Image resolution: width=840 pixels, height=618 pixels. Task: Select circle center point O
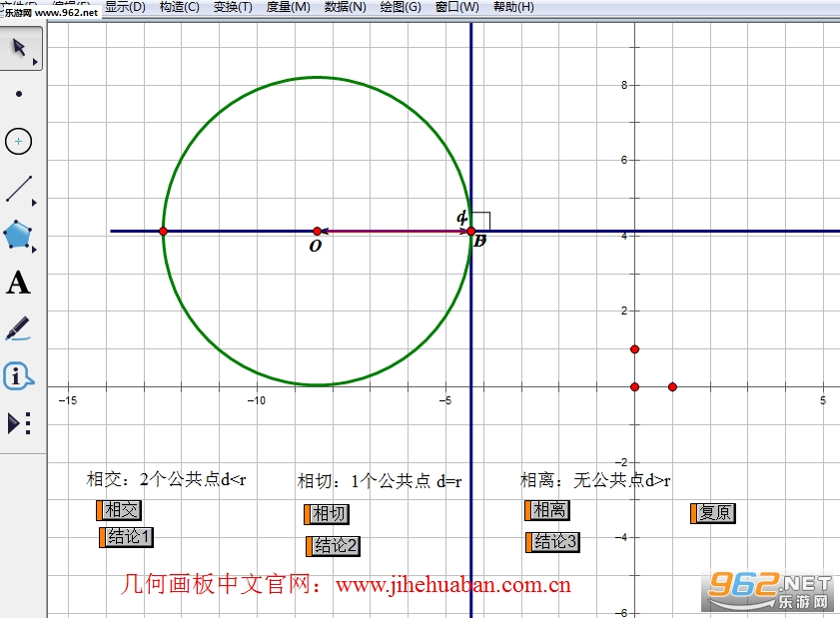[318, 232]
